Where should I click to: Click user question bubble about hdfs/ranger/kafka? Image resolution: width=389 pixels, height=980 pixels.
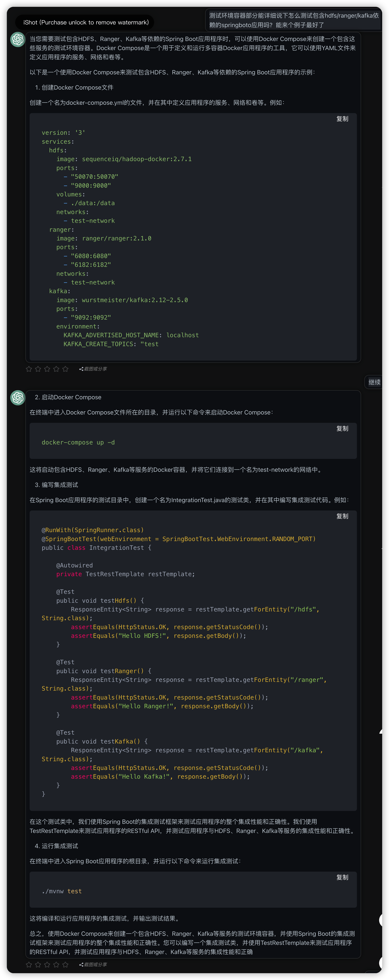point(293,20)
